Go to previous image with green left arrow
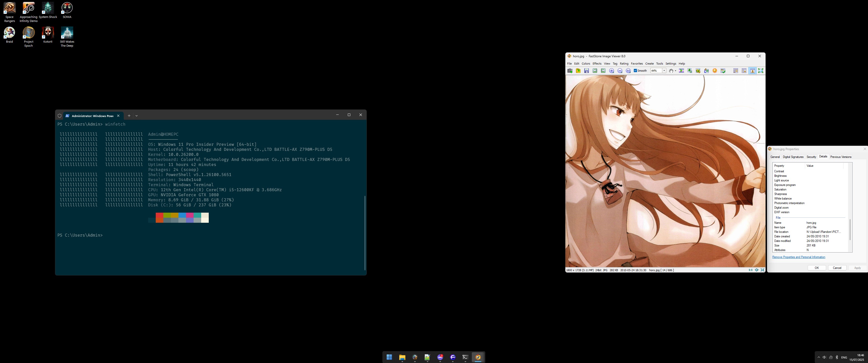868x363 pixels. click(595, 71)
